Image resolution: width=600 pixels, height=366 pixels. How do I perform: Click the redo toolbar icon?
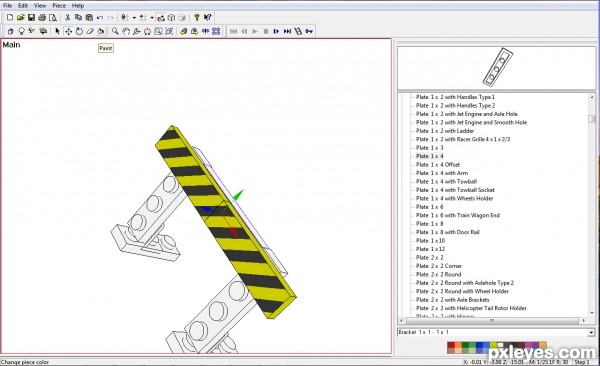(111, 18)
